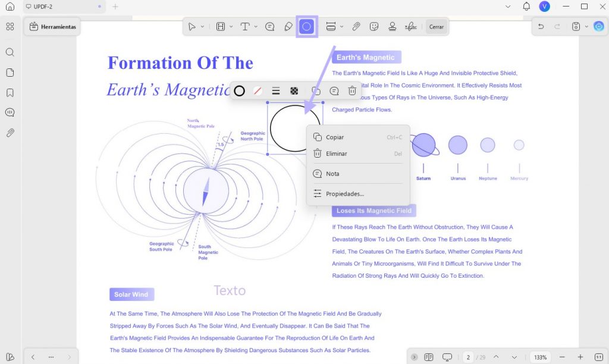Expand the text tool dropdown arrow
This screenshot has height=364, width=609.
coord(256,27)
